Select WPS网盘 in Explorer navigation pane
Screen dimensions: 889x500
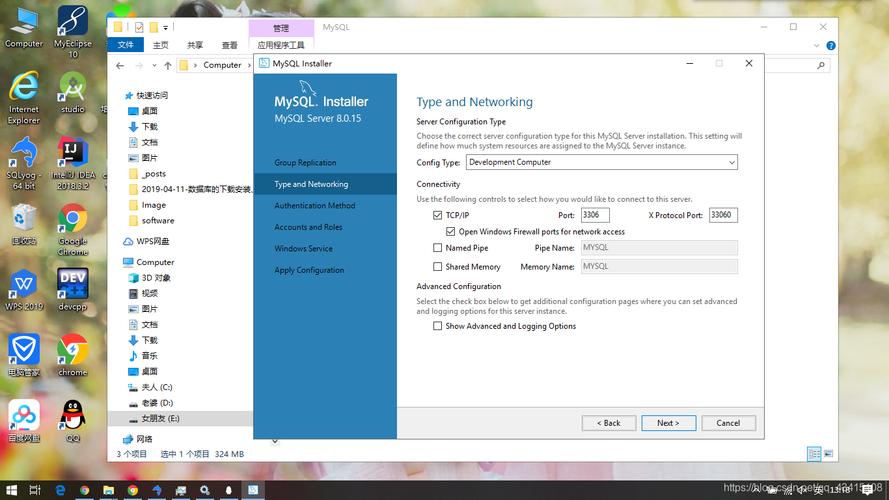(146, 241)
